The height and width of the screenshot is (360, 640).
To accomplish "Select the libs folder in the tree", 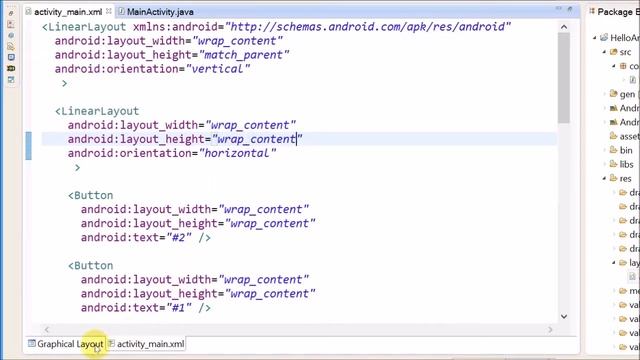I will (622, 164).
